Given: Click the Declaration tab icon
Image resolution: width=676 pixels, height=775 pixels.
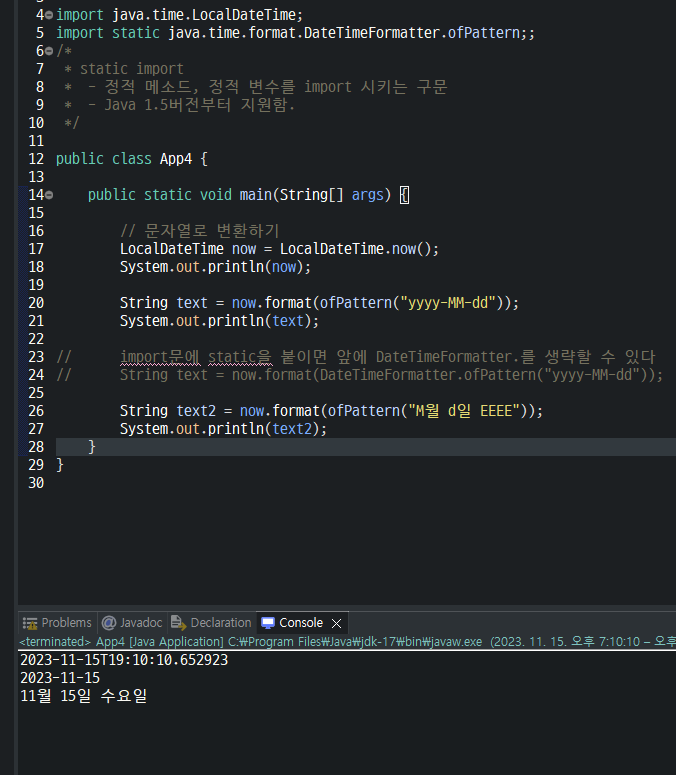Looking at the screenshot, I should click(178, 623).
